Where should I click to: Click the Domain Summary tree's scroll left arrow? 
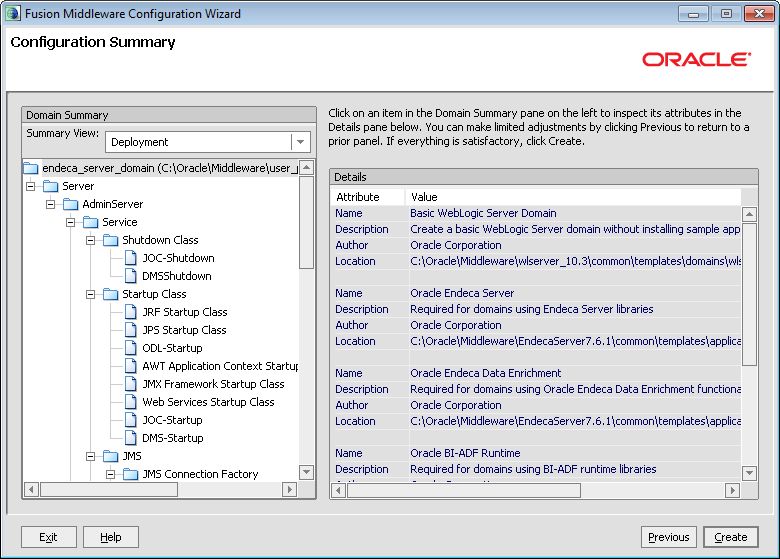pos(31,489)
